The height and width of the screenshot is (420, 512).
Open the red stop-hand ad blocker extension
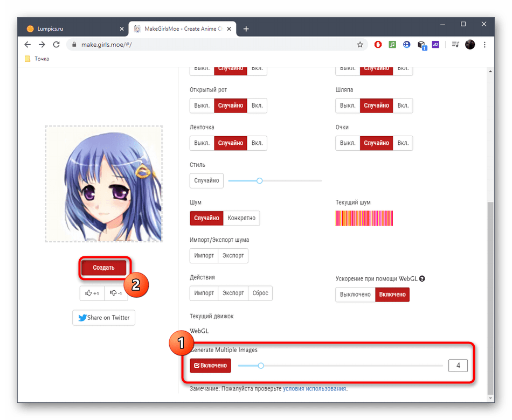tap(378, 45)
